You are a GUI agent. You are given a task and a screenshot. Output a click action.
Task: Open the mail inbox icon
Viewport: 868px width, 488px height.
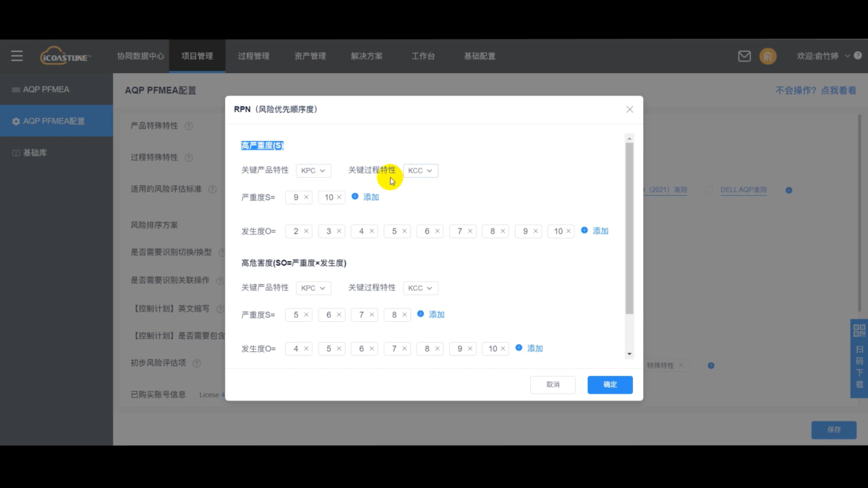tap(744, 56)
